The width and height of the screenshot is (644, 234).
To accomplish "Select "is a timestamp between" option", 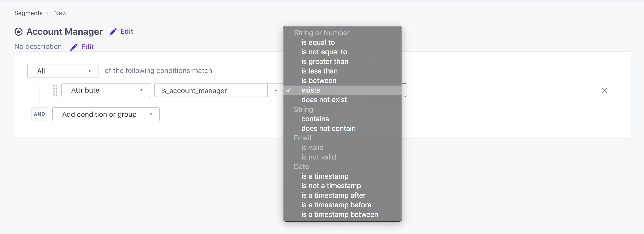I will 340,215.
